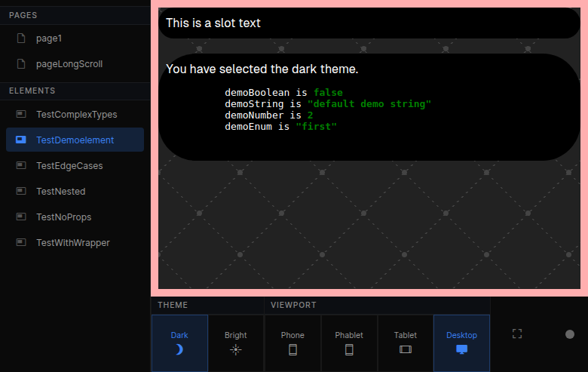Click the fullscreen icon in the bottom bar
The width and height of the screenshot is (588, 372).
coord(517,334)
